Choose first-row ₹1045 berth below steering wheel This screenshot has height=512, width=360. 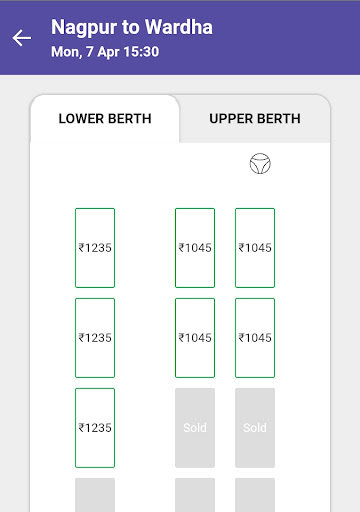click(255, 248)
